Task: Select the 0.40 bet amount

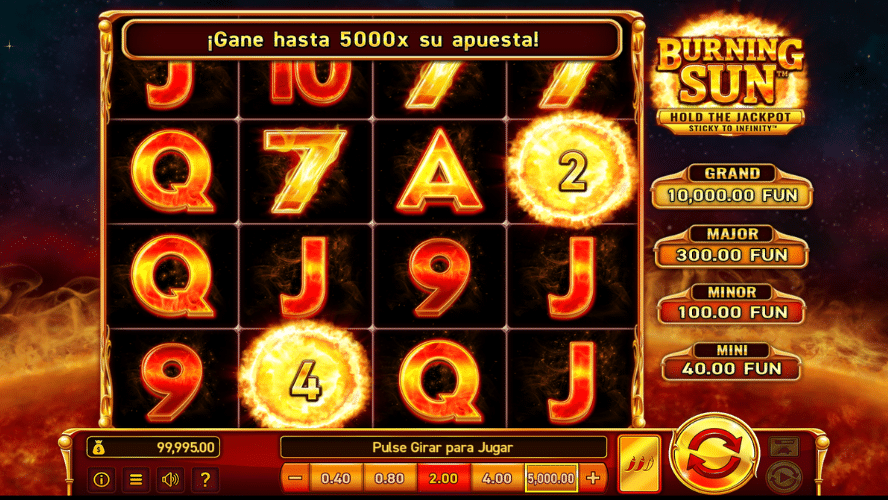Action: click(x=336, y=478)
